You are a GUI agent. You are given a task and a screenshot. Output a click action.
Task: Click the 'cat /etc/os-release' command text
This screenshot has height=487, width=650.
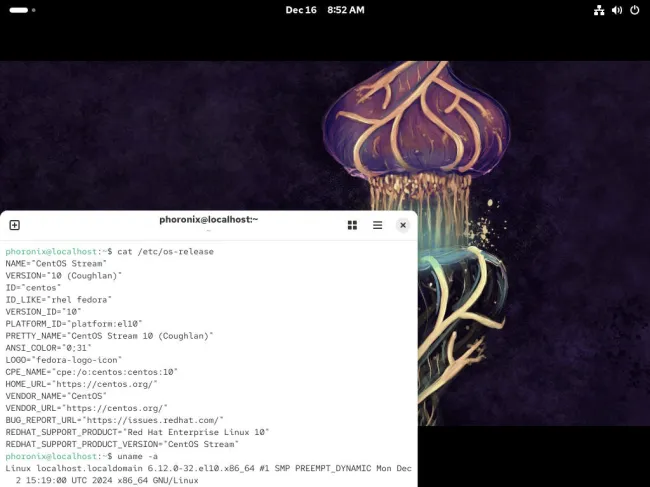click(165, 251)
